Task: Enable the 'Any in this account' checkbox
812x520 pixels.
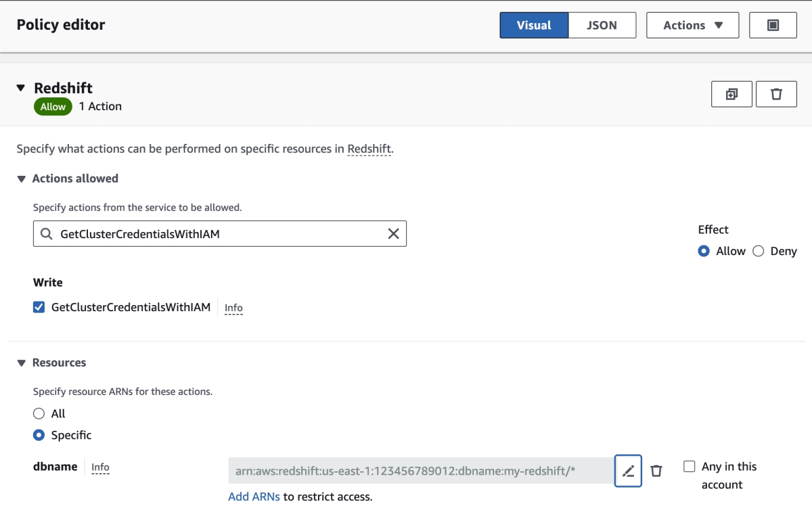Action: tap(690, 467)
